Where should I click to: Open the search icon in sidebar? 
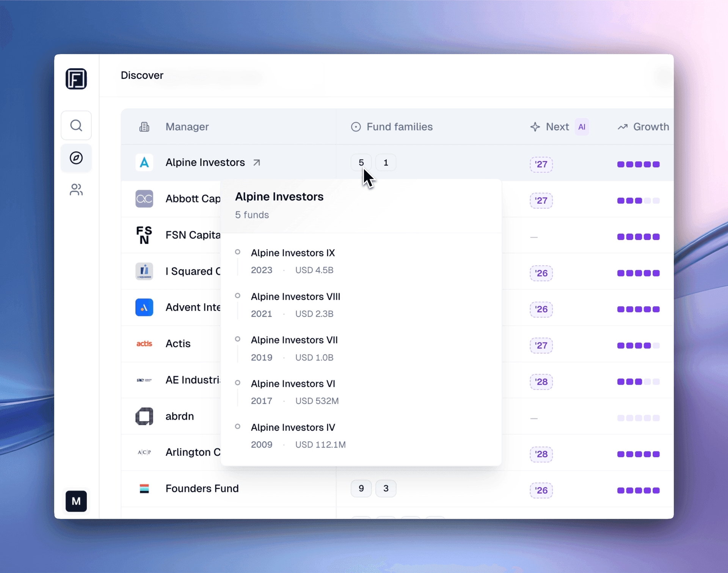[76, 125]
